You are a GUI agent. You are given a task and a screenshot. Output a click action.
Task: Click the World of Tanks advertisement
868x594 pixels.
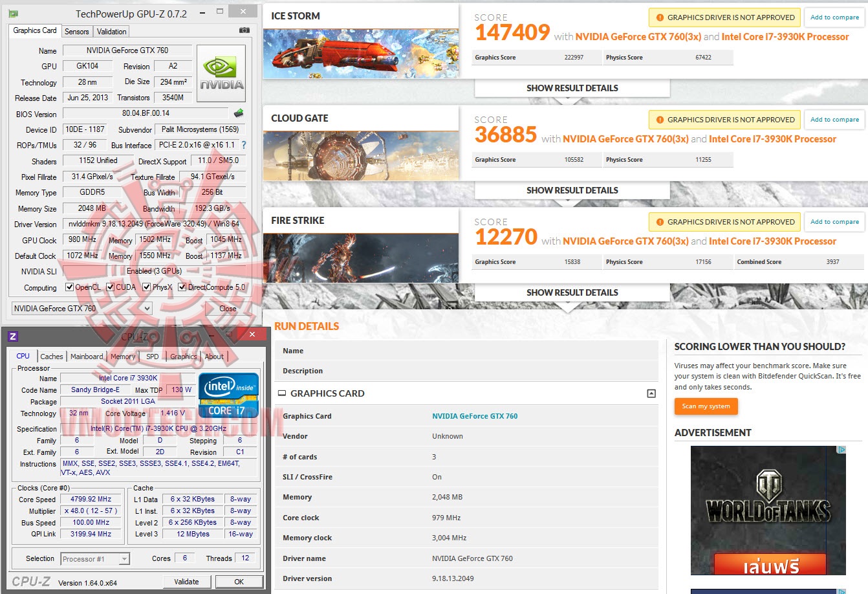[x=768, y=511]
